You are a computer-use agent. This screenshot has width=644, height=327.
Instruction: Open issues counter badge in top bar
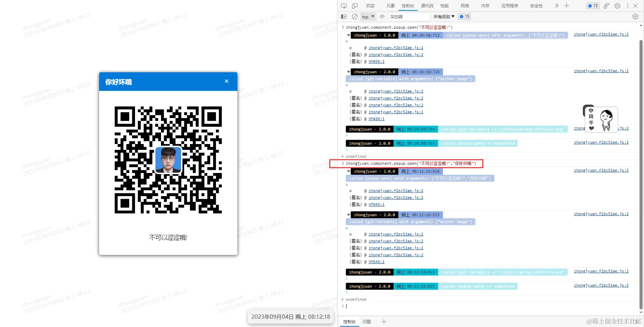(x=593, y=6)
